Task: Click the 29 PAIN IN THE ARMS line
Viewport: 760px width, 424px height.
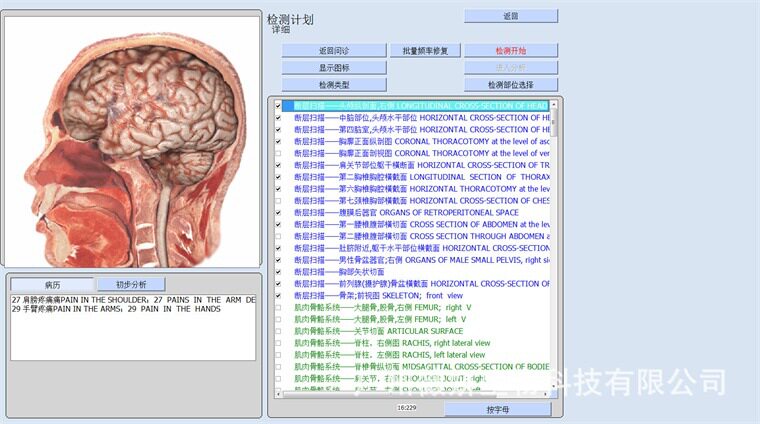Action: click(x=116, y=309)
